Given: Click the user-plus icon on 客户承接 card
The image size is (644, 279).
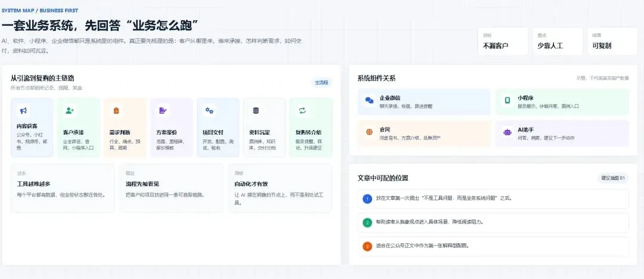Looking at the screenshot, I should pos(70,110).
